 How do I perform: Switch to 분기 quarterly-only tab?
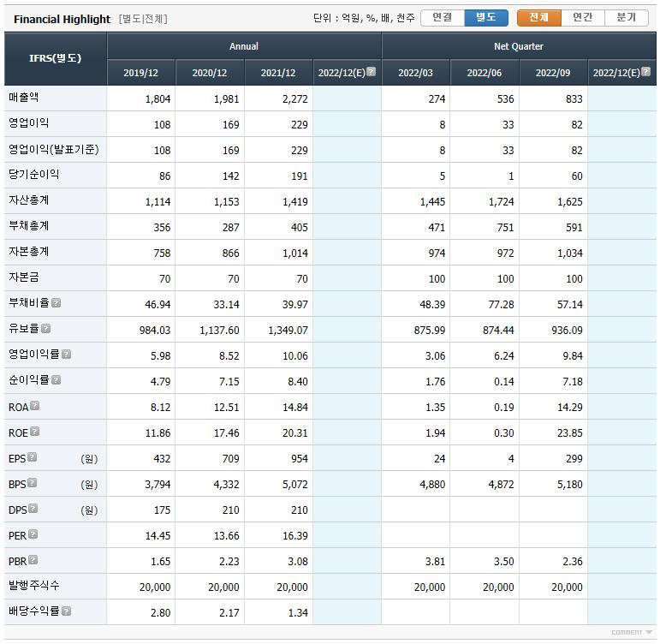click(x=627, y=18)
